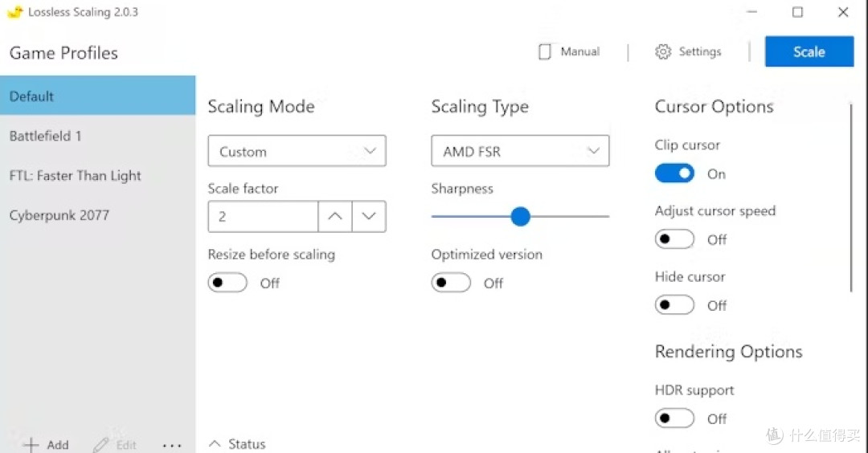Select the Battlefield 1 profile

(97, 136)
